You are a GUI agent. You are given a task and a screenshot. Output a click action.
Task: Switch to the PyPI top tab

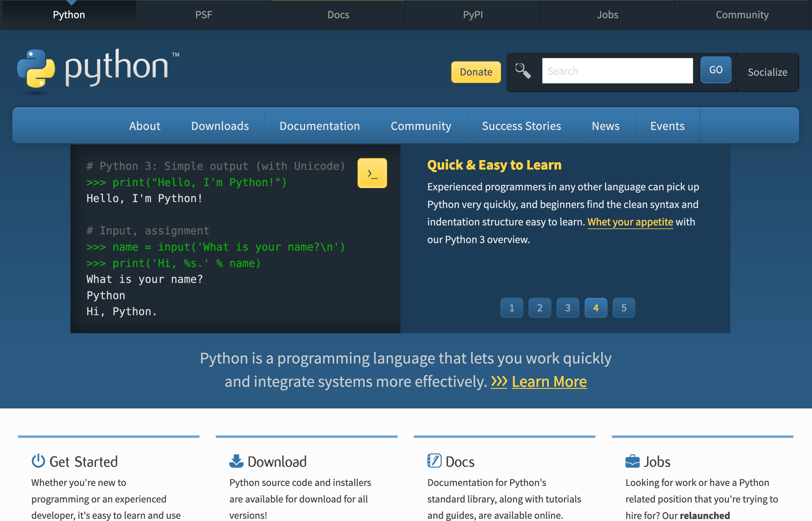coord(472,15)
